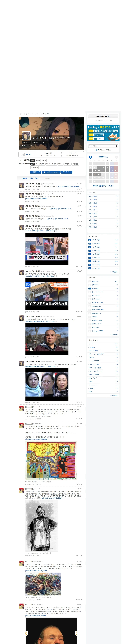Open アジア系への暴行相次ぐ video thumbnail
This screenshot has height=644, width=138.
tap(47, 249)
